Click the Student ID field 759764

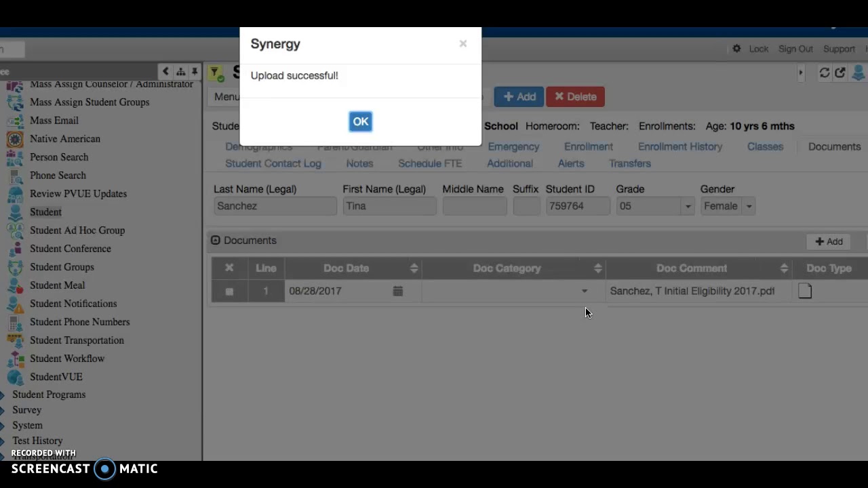tap(577, 207)
